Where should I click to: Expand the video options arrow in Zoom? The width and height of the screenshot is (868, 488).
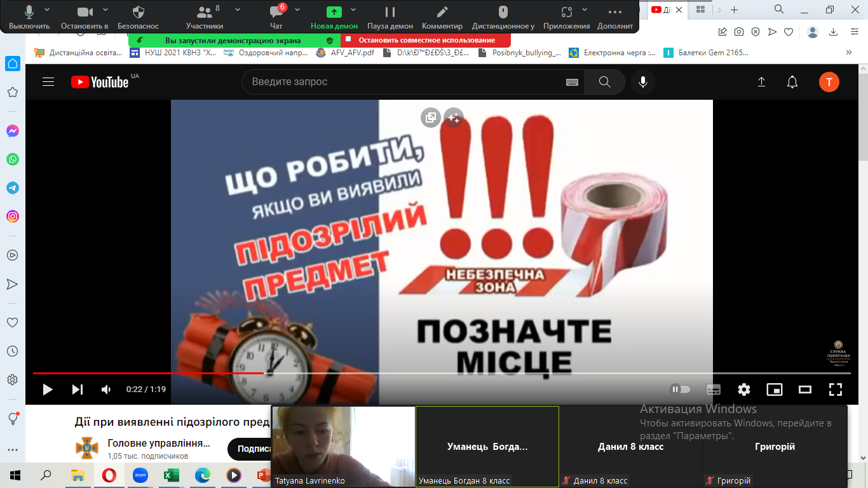(105, 10)
